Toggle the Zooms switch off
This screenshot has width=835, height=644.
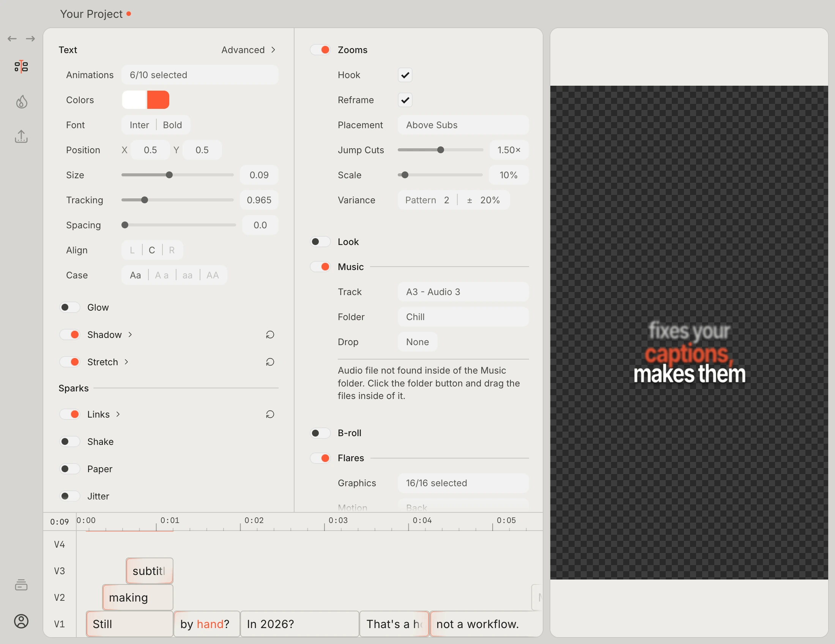point(320,50)
